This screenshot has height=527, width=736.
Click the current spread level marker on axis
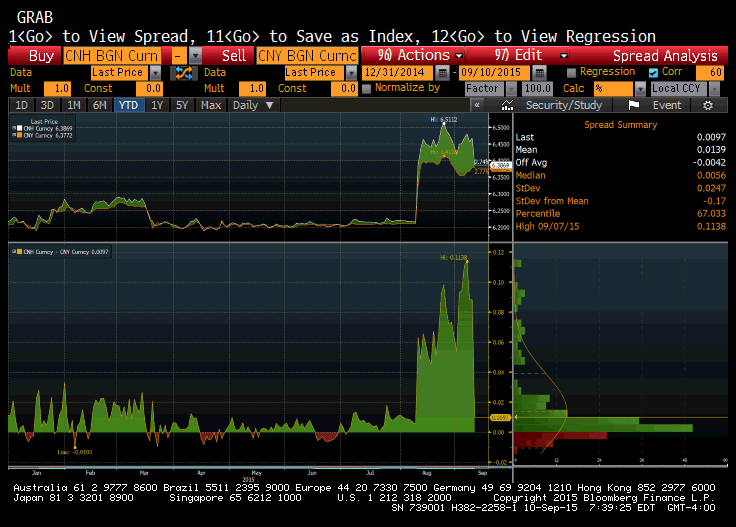500,417
